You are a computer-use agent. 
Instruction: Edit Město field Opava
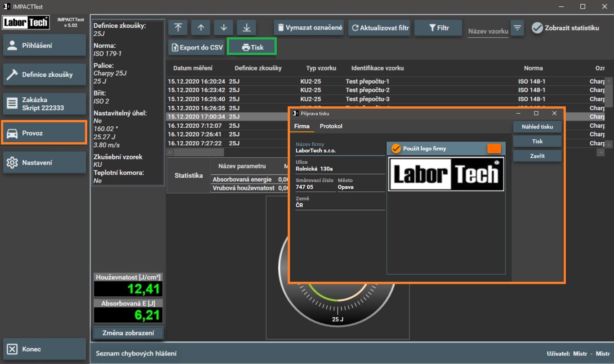(x=361, y=184)
